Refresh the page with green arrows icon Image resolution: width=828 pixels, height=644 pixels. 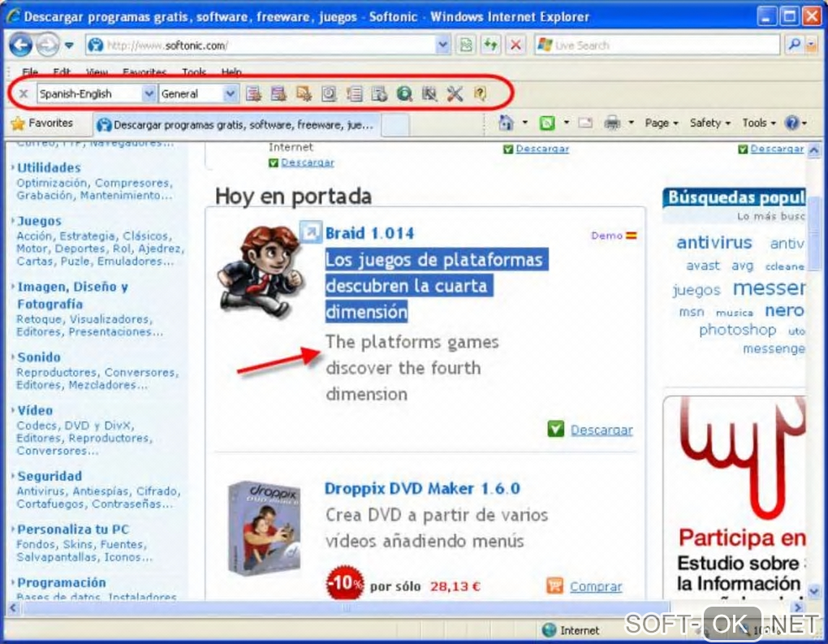490,45
